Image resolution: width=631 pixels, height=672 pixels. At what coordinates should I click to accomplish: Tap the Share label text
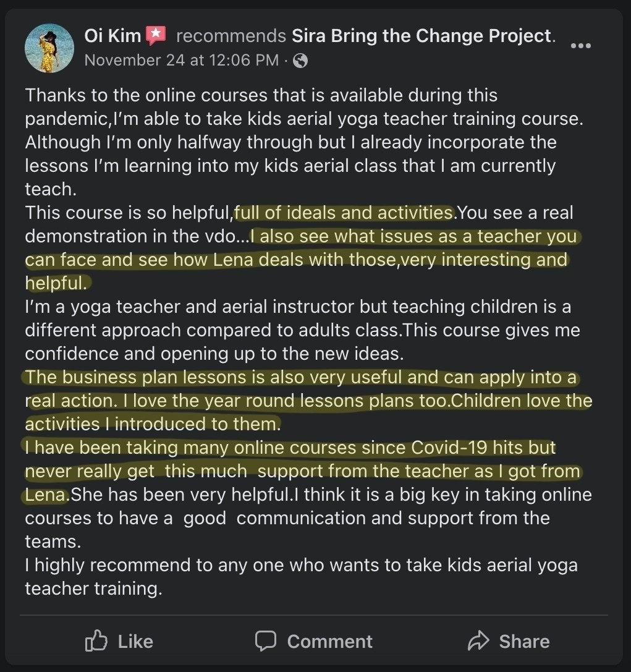click(524, 642)
